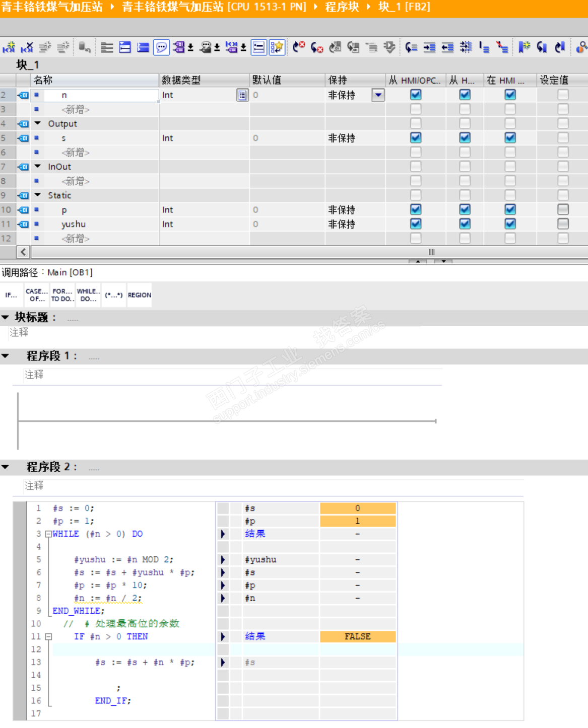588x728 pixels.
Task: Click the tag information icon
Action: (x=206, y=47)
